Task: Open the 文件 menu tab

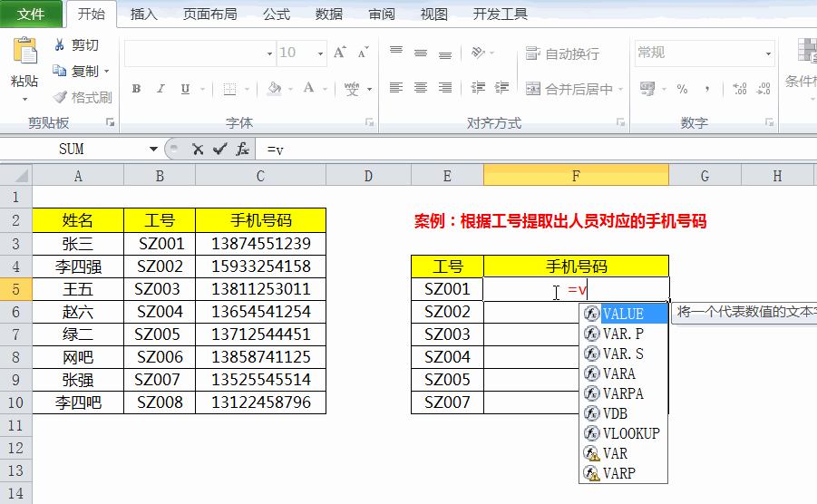Action: click(32, 15)
